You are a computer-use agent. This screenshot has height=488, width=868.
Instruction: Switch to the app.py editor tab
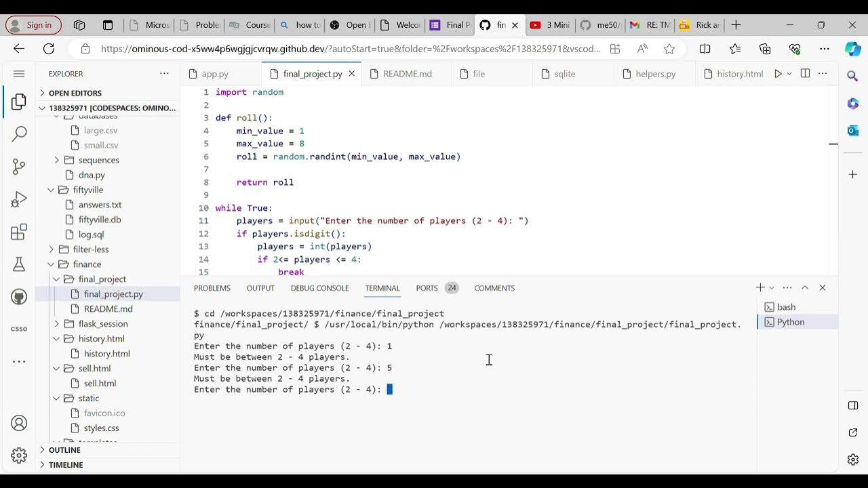coord(215,74)
